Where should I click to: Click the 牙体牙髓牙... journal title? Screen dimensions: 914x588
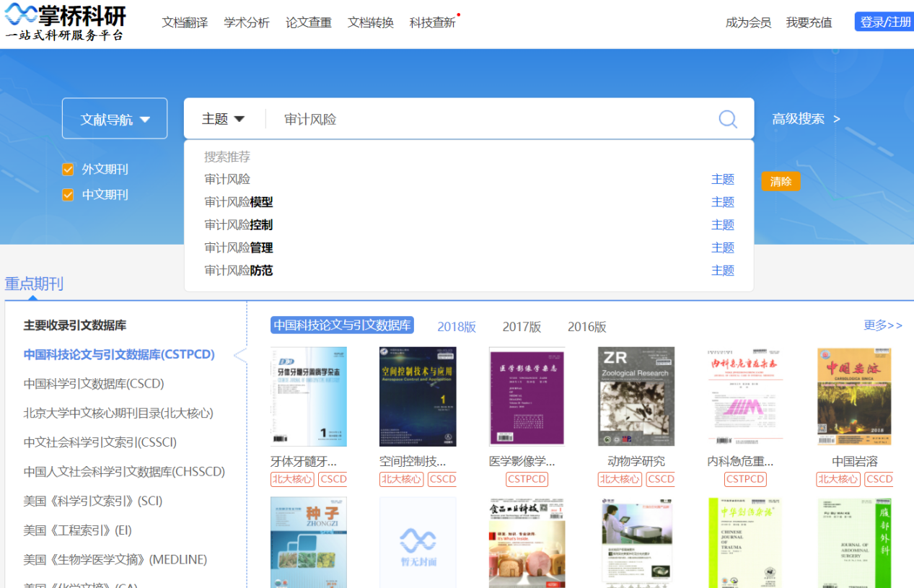pos(304,462)
